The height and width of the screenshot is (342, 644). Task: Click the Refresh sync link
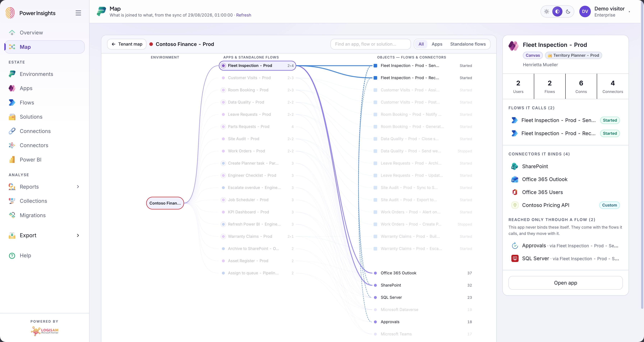pos(243,15)
